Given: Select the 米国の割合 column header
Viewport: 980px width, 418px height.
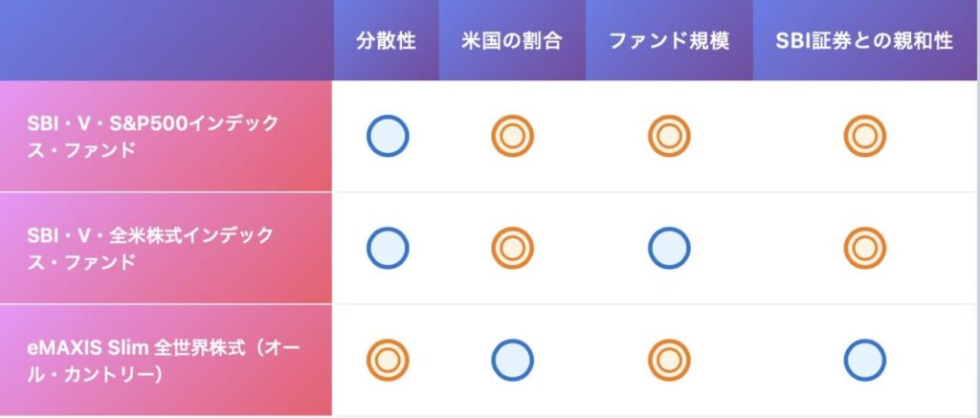Looking at the screenshot, I should (x=512, y=40).
